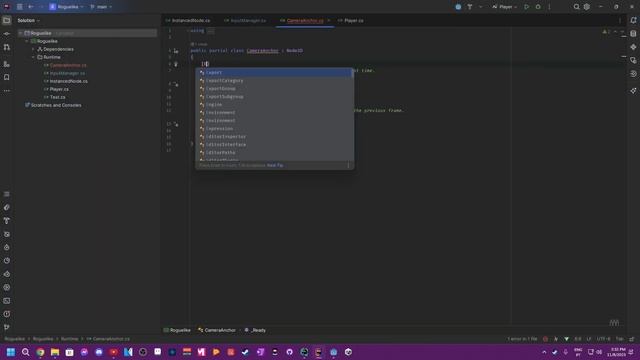
Task: Choose ExportCategory from completion list
Action: pos(273,81)
